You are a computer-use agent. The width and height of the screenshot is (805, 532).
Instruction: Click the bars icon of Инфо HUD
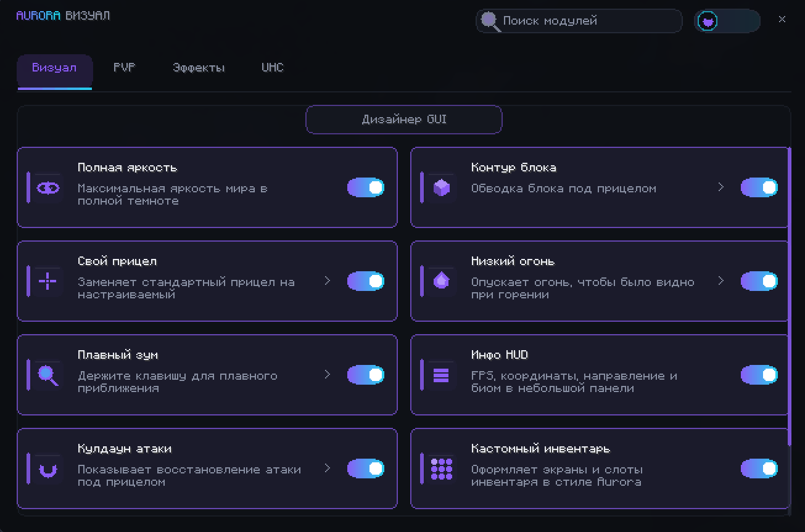pos(442,375)
